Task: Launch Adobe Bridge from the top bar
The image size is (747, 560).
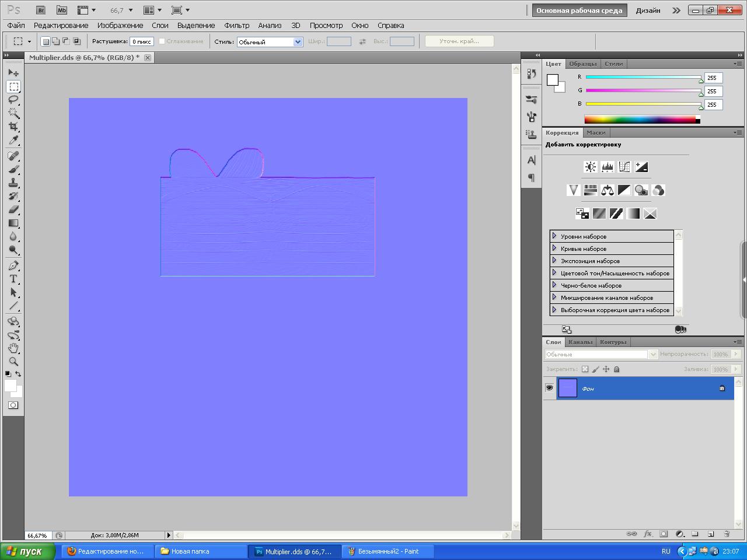Action: 40,10
